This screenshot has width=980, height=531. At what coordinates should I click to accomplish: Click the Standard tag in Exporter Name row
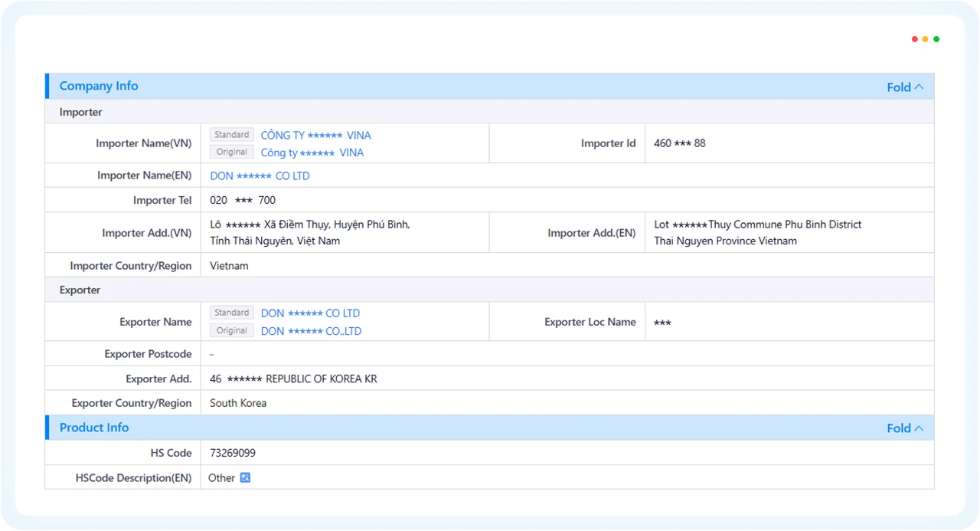click(x=231, y=313)
